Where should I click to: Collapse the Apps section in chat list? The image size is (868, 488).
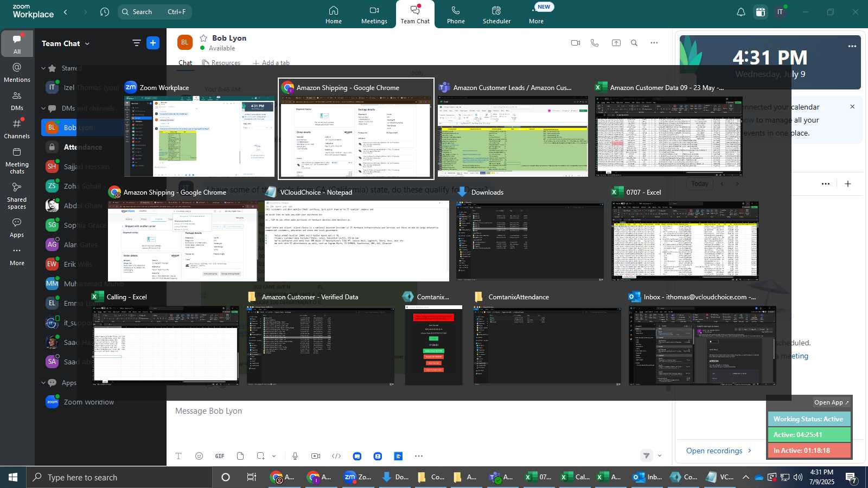click(43, 383)
